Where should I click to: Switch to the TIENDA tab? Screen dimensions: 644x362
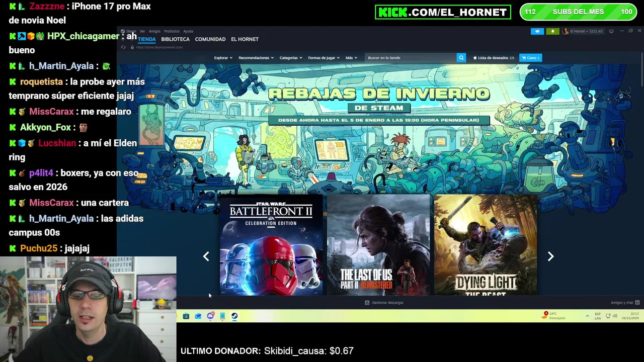(147, 39)
